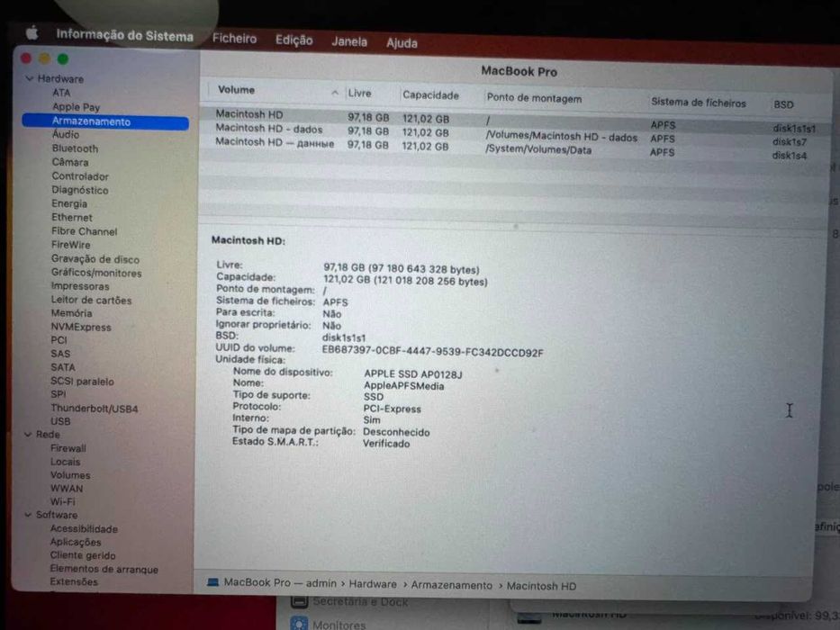Select Armazenamento in the sidebar
Screen dimensions: 840x630
(x=105, y=121)
